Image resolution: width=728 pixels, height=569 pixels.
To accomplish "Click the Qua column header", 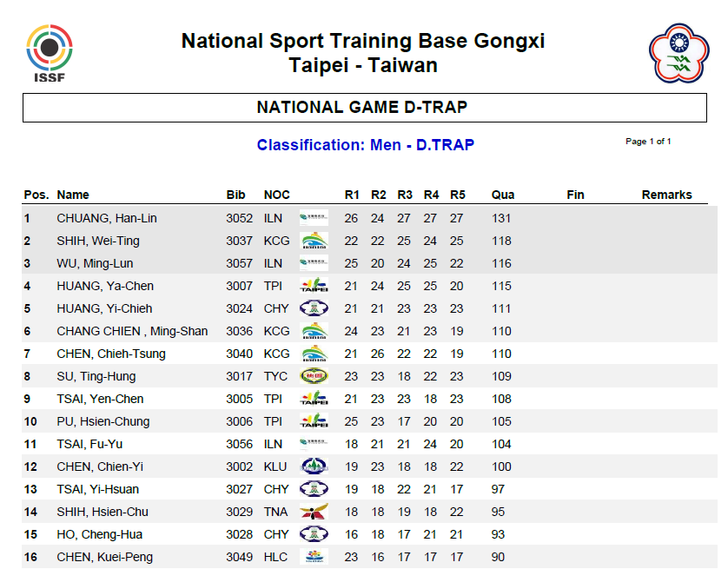I will pyautogui.click(x=502, y=195).
